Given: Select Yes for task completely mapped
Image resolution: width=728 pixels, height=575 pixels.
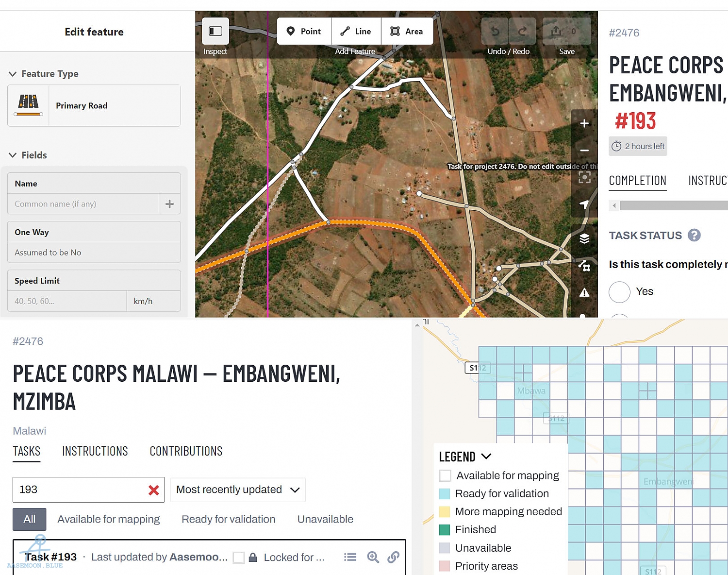Looking at the screenshot, I should [x=619, y=292].
